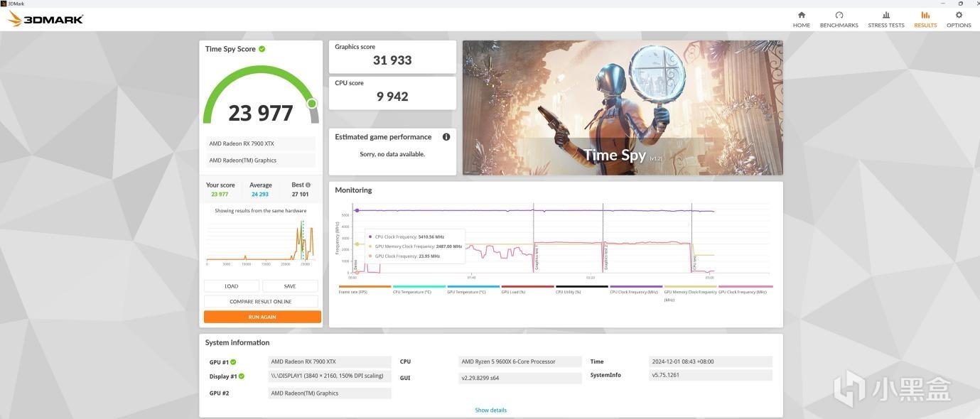This screenshot has height=419, width=980.
Task: Toggle the CPU Clock Frequency legend series
Action: (636, 289)
